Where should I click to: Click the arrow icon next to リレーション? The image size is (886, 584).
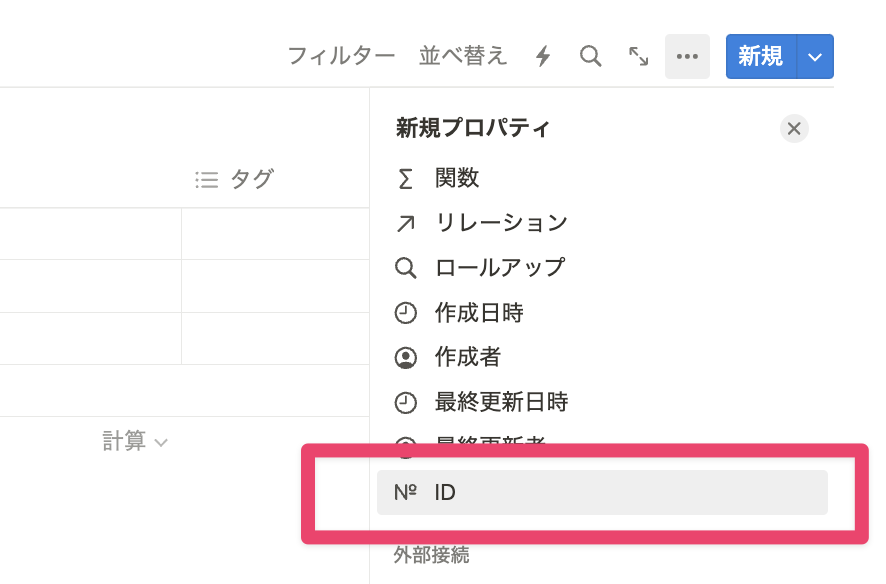(x=405, y=224)
